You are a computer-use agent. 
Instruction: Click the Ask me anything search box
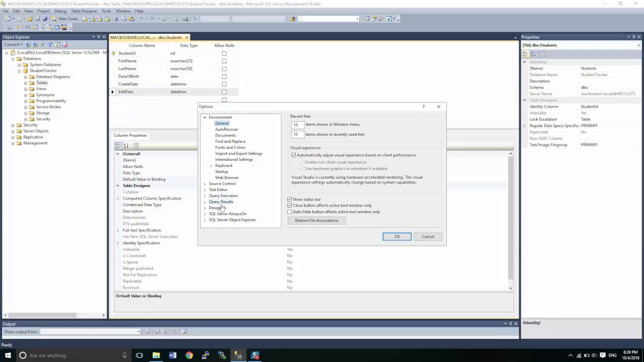pyautogui.click(x=73, y=355)
